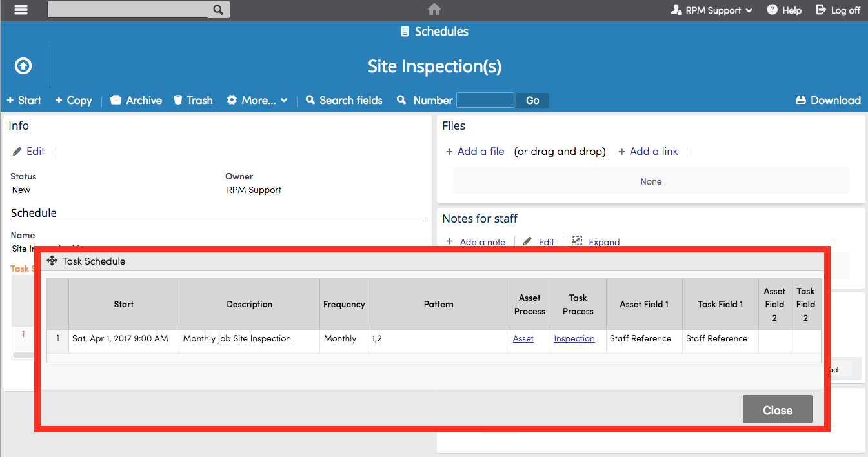Edit the Info section
868x457 pixels.
click(29, 151)
